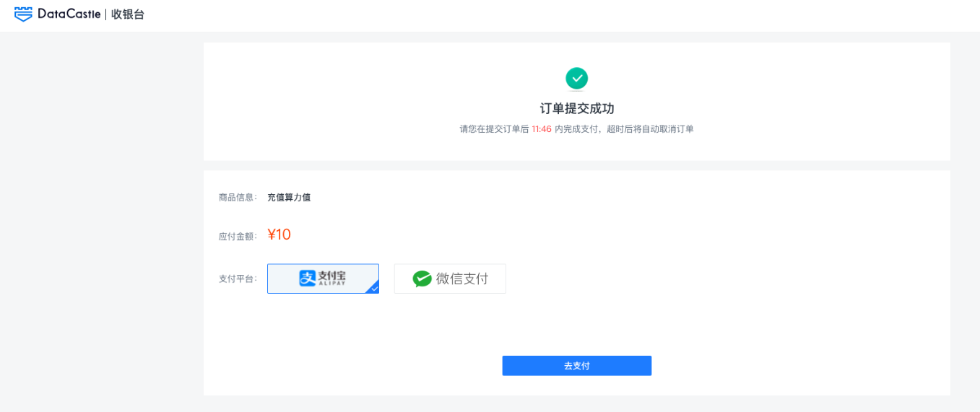Select Alipay as payment platform
This screenshot has width=980, height=412.
pos(323,279)
